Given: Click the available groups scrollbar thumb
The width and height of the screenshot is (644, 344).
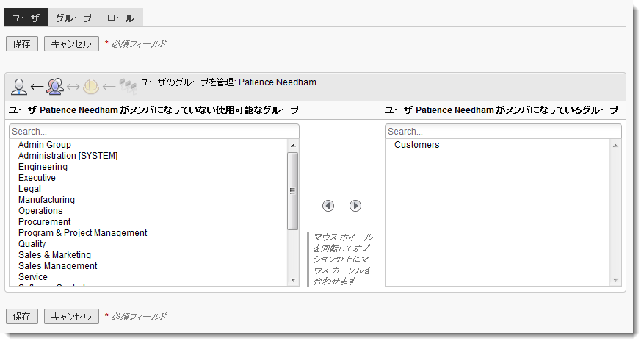Looking at the screenshot, I should [x=292, y=191].
